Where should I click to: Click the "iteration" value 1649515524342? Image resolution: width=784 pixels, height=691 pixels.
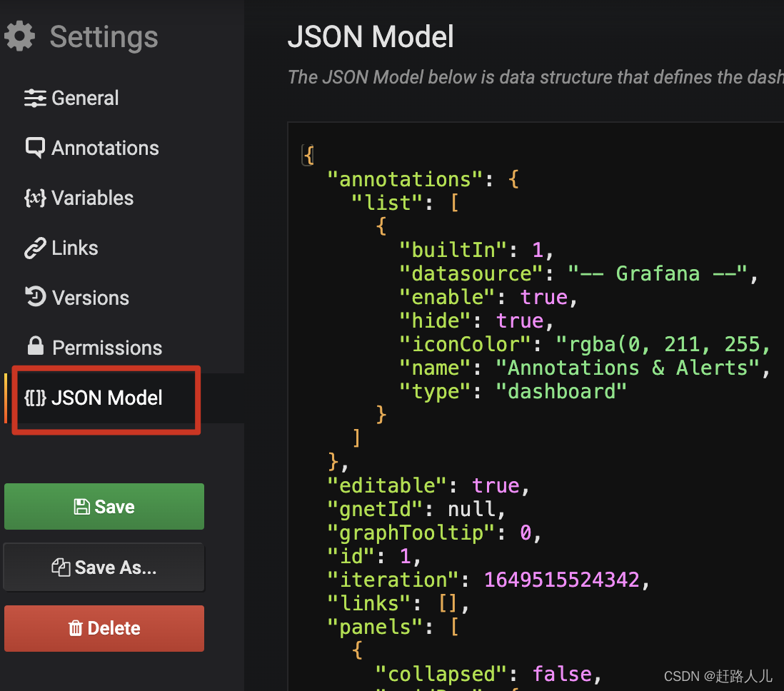click(561, 580)
